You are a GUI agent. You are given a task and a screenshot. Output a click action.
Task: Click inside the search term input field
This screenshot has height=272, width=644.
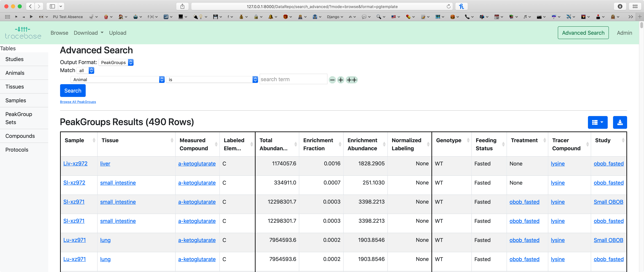[x=293, y=79]
